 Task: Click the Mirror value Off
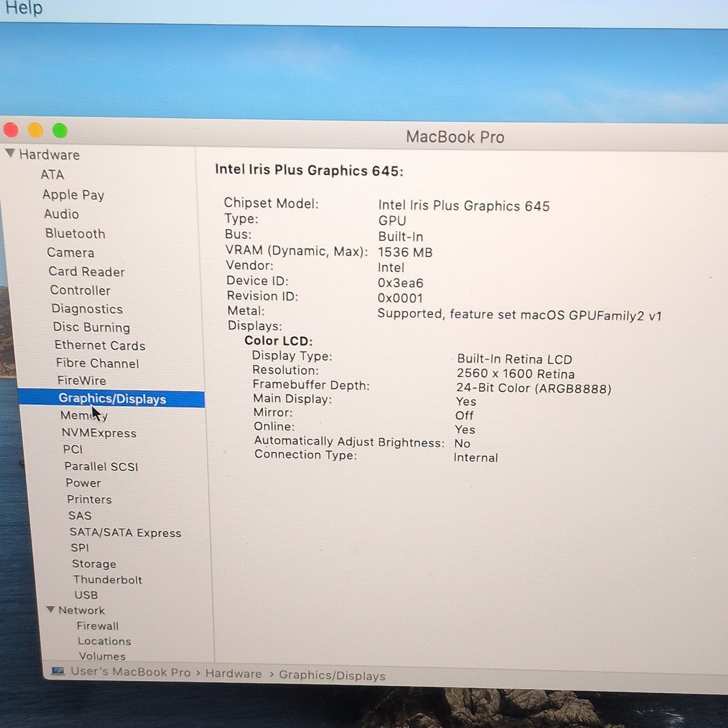tap(464, 415)
